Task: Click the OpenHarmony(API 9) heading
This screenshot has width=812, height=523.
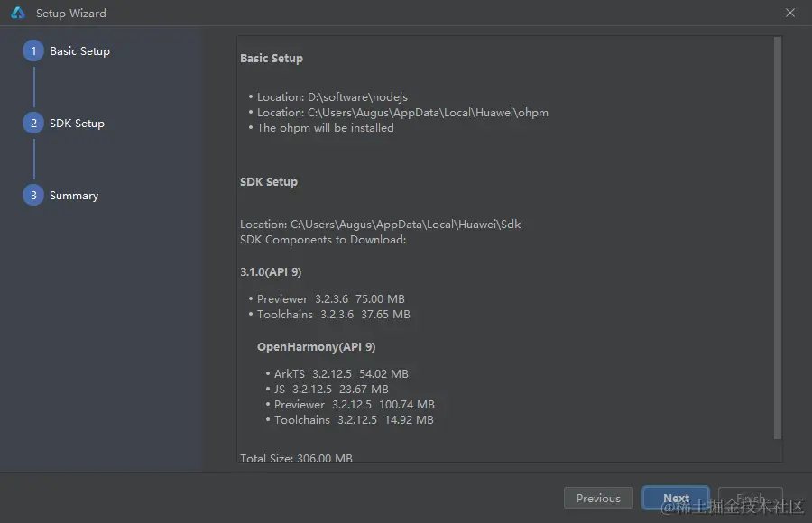Action: (317, 347)
